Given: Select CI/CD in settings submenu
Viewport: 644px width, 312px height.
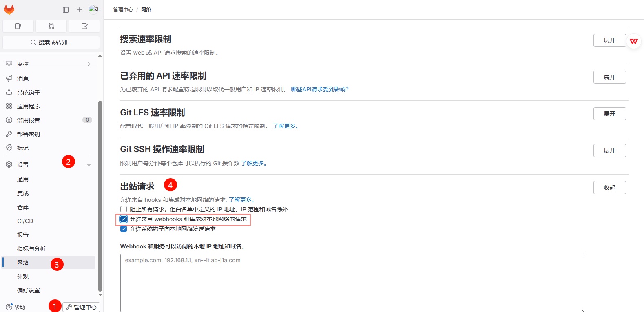Looking at the screenshot, I should 25,221.
